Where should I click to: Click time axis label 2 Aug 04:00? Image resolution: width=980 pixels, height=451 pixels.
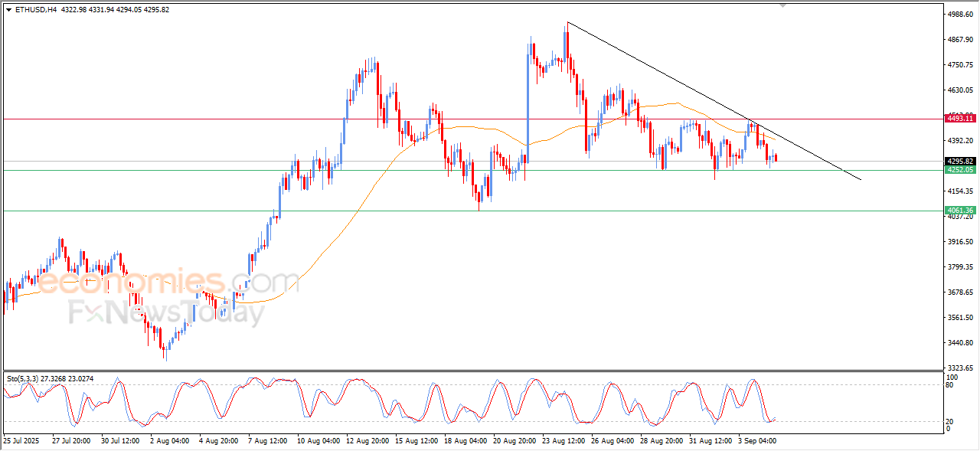[168, 441]
